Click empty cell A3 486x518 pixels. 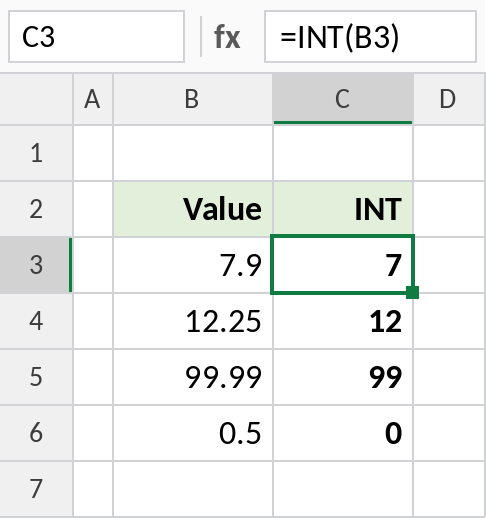[93, 265]
